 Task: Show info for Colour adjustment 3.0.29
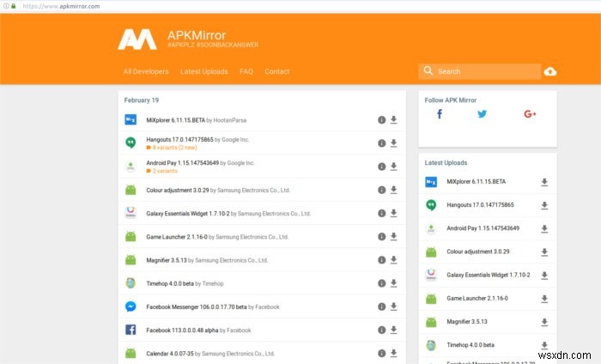coord(381,190)
